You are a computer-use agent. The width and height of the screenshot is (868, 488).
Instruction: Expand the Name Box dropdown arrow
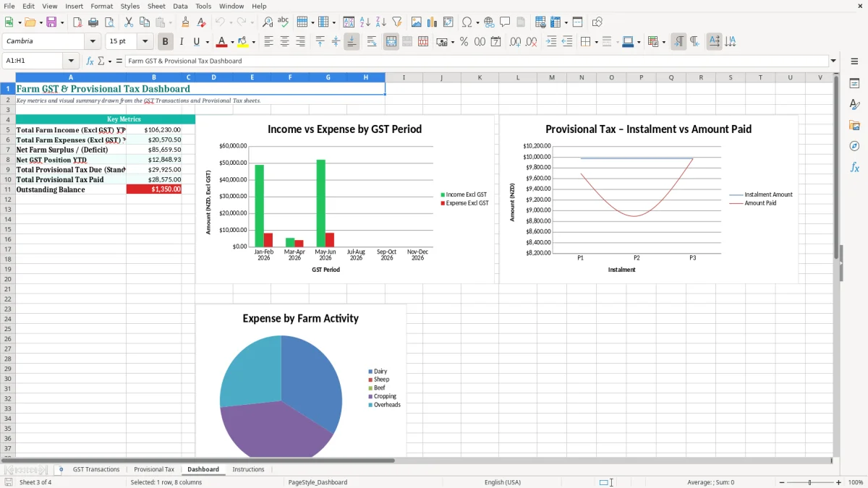(x=71, y=61)
